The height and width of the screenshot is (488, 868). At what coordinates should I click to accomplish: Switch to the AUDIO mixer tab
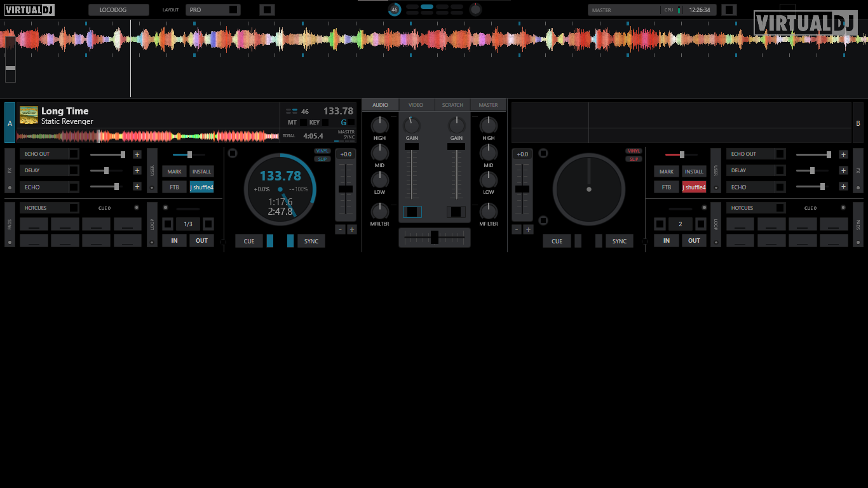(x=380, y=105)
